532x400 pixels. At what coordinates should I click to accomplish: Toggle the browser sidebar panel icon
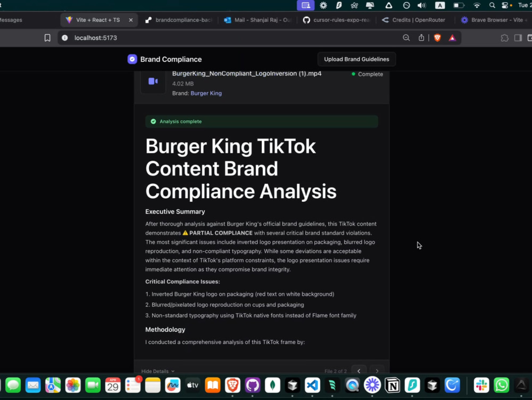pyautogui.click(x=518, y=38)
